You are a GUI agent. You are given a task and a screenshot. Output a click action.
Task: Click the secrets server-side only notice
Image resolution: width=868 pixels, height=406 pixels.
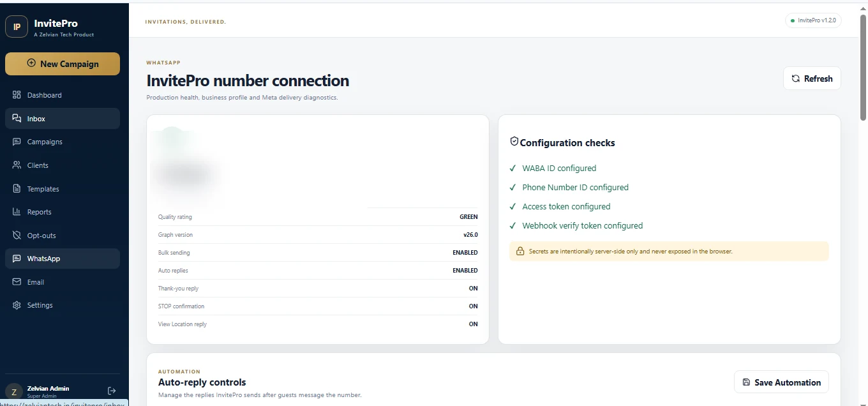(x=669, y=252)
